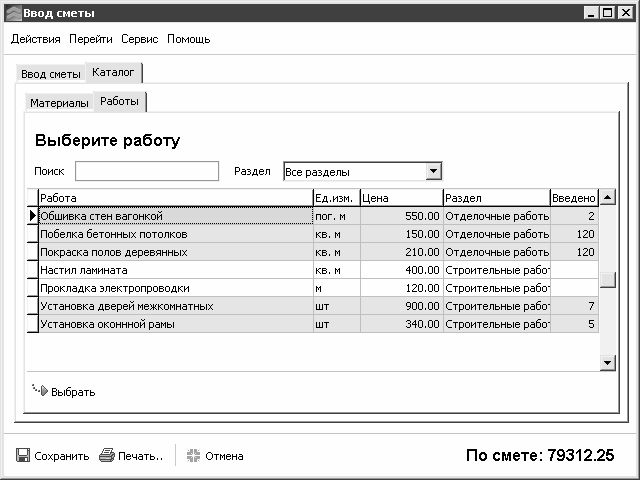Click the пог. м unit cell
The height and width of the screenshot is (480, 640).
pos(337,216)
